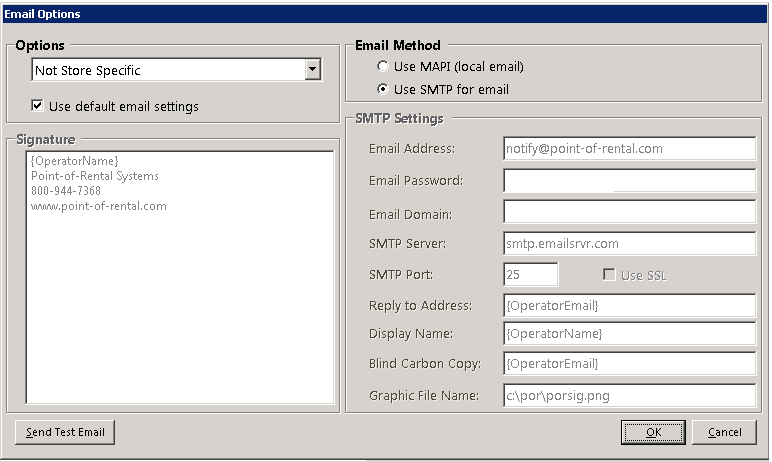Select the SMTP Server field
This screenshot has height=462, width=772.
[629, 243]
